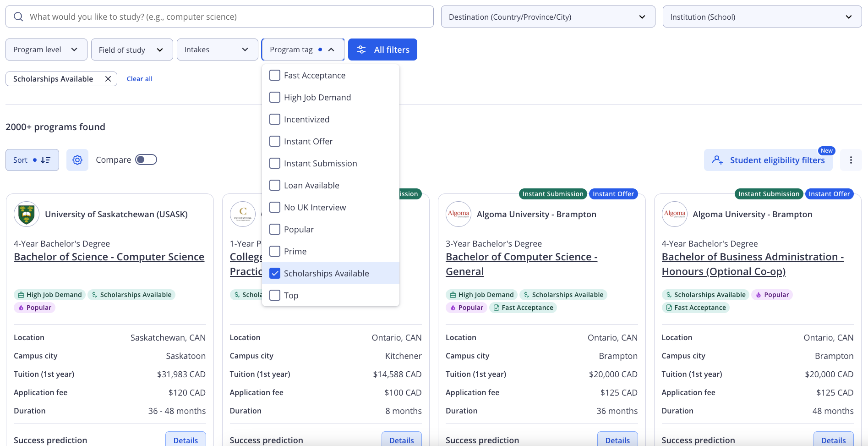This screenshot has height=446, width=868.
Task: Click the $14,588 CAD tuition value
Action: click(x=397, y=374)
